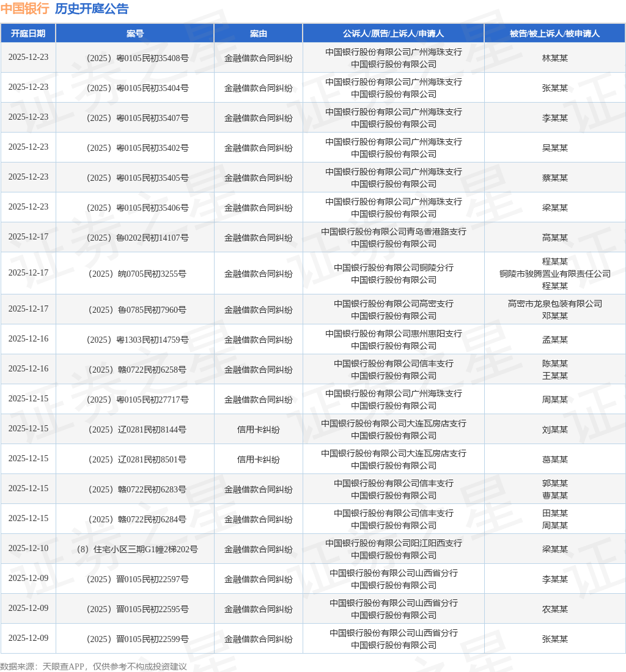Click defendant 田某某
This screenshot has height=672, width=626.
(x=555, y=513)
